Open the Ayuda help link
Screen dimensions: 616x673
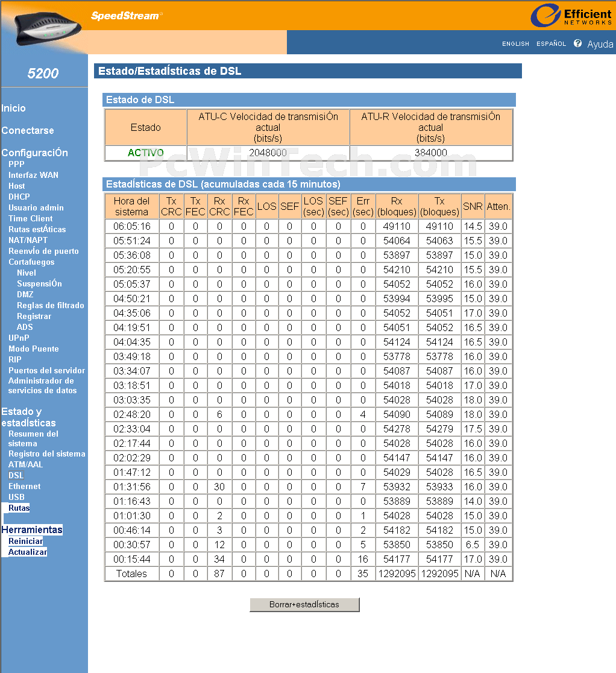(x=600, y=44)
